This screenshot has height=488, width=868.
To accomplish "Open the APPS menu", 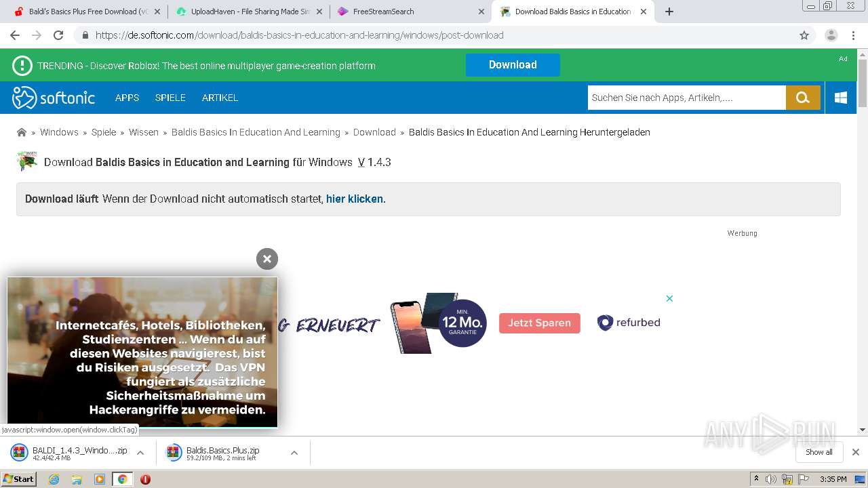I will (x=127, y=98).
